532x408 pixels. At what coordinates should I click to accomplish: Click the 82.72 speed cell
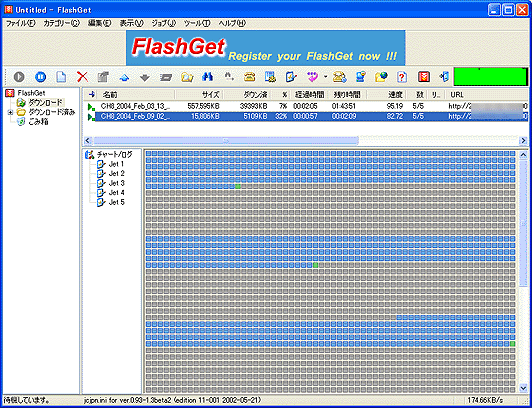coord(395,117)
